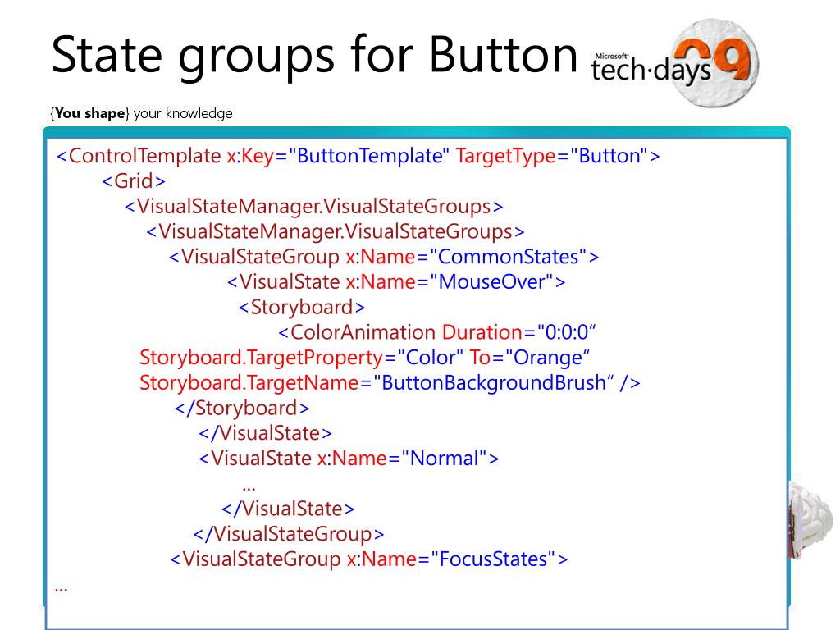Click the VisualStateGroup "CommonStates" line

point(384,257)
